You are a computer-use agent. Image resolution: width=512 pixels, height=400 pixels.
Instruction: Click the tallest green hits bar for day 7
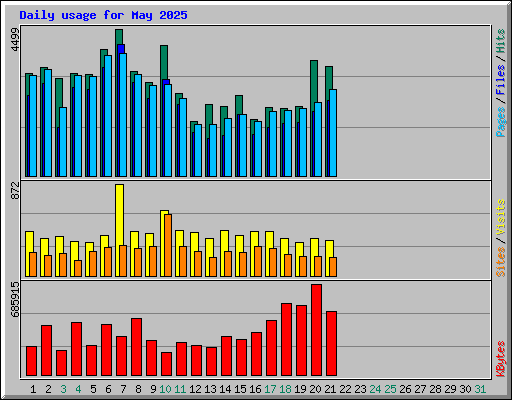[x=119, y=37]
